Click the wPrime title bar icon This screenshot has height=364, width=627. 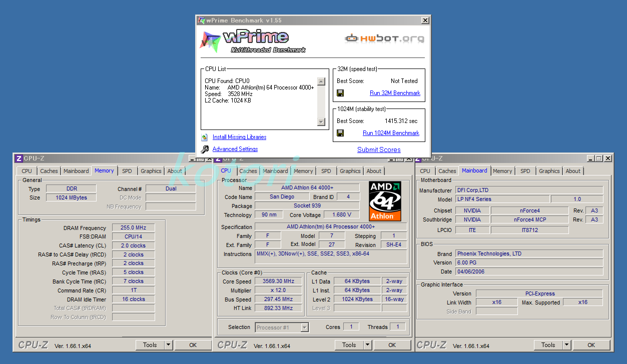tap(201, 20)
